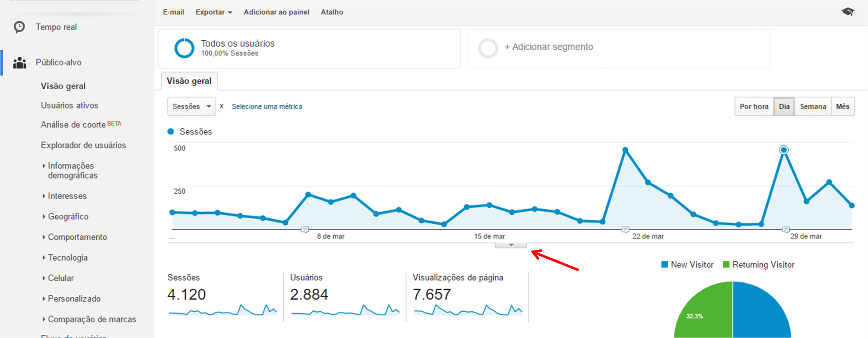Click the Tempo real clock icon
This screenshot has width=868, height=338.
point(19,27)
